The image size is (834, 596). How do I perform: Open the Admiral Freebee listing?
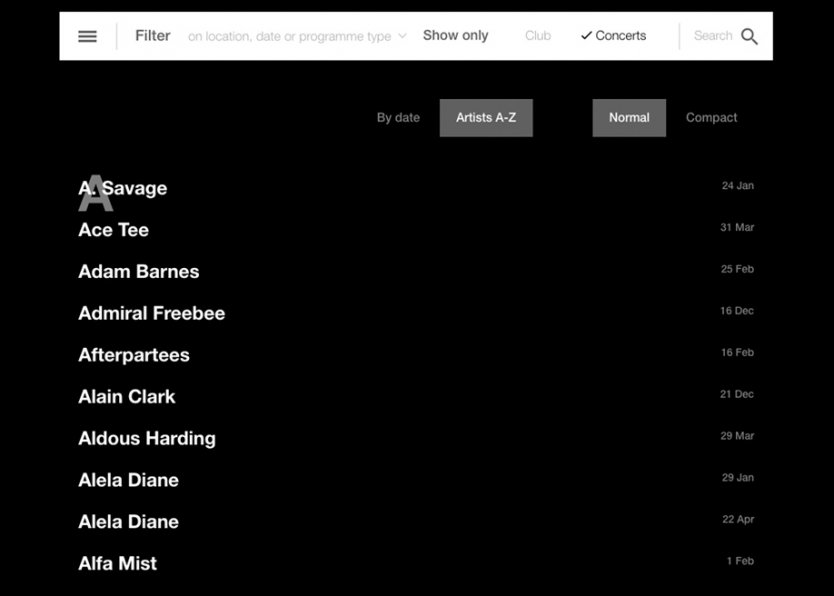click(152, 313)
